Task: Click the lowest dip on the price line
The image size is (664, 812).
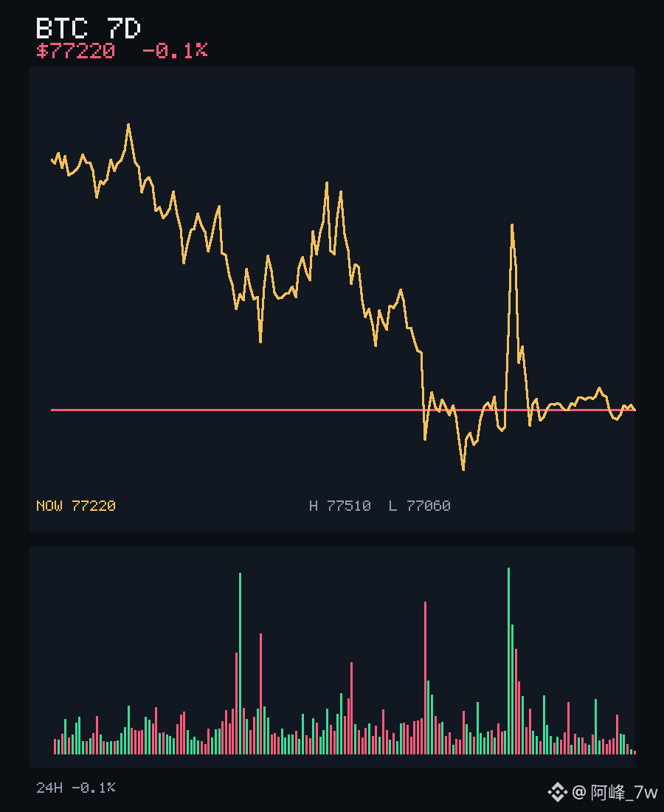Action: [x=463, y=469]
